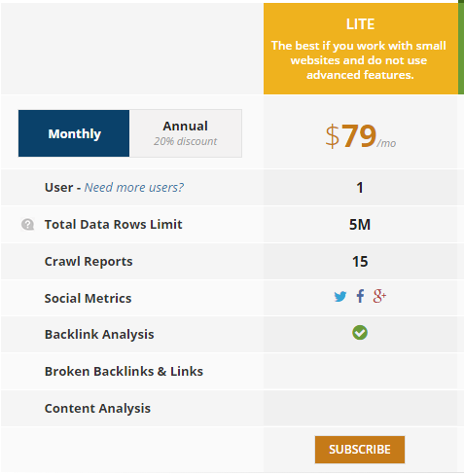Click the Google Plus icon
Screen dimensions: 464x476
pyautogui.click(x=379, y=296)
